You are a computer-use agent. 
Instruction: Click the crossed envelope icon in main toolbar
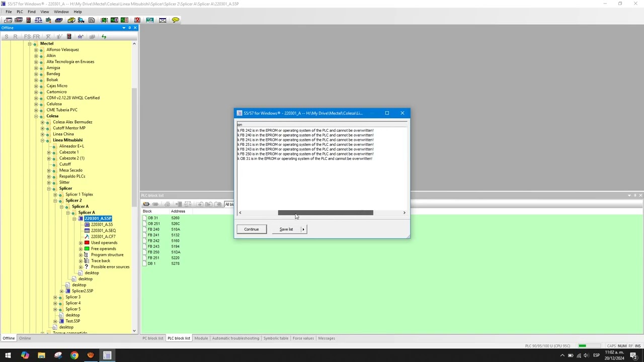click(163, 20)
